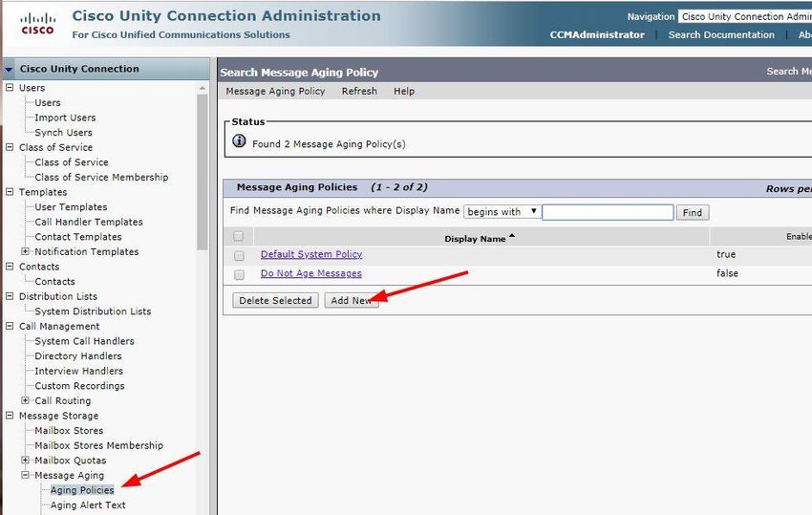Image resolution: width=812 pixels, height=515 pixels.
Task: Open Mailbox Stores
Action: pos(69,431)
